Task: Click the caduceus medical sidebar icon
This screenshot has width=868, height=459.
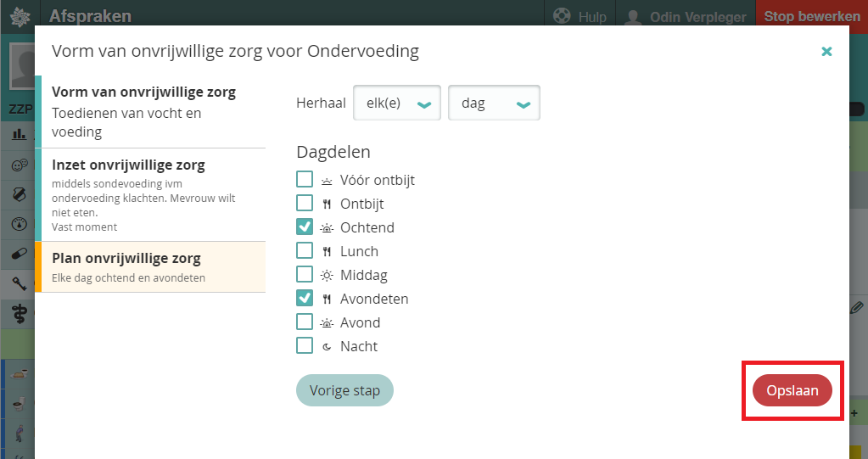Action: tap(18, 313)
